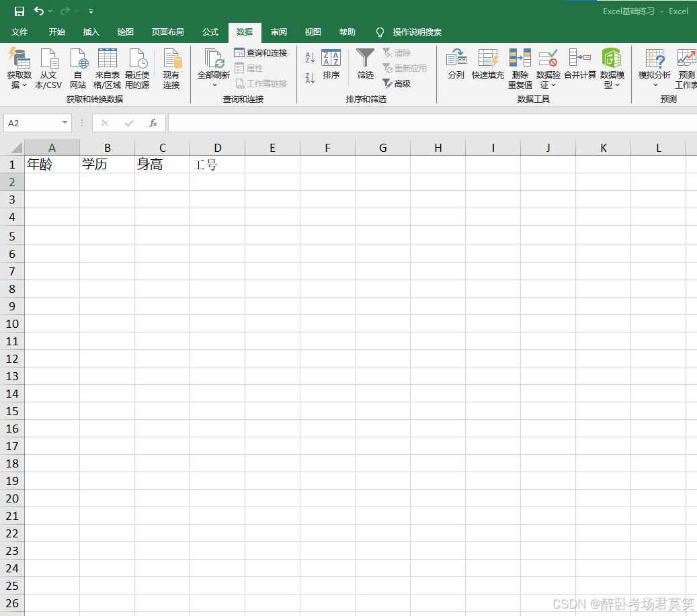Select column L header
The image size is (697, 616).
pyautogui.click(x=658, y=148)
